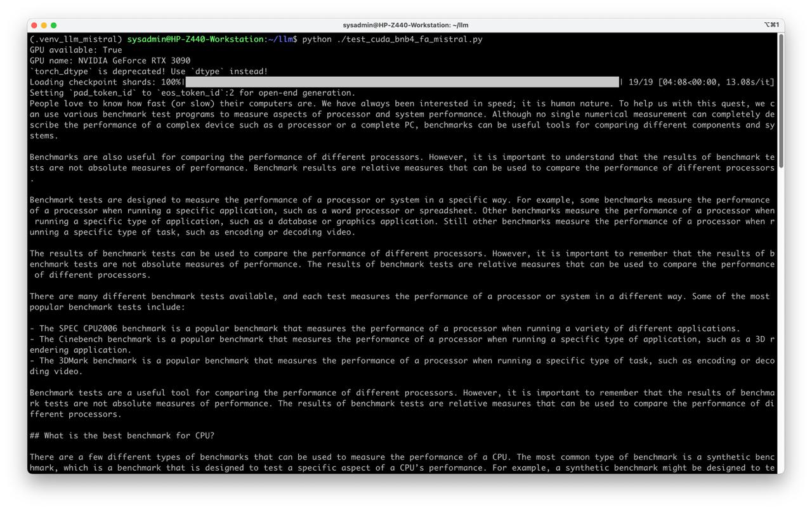Click the green sysadmin@HP-Z440-Workstation prompt text

(195, 39)
